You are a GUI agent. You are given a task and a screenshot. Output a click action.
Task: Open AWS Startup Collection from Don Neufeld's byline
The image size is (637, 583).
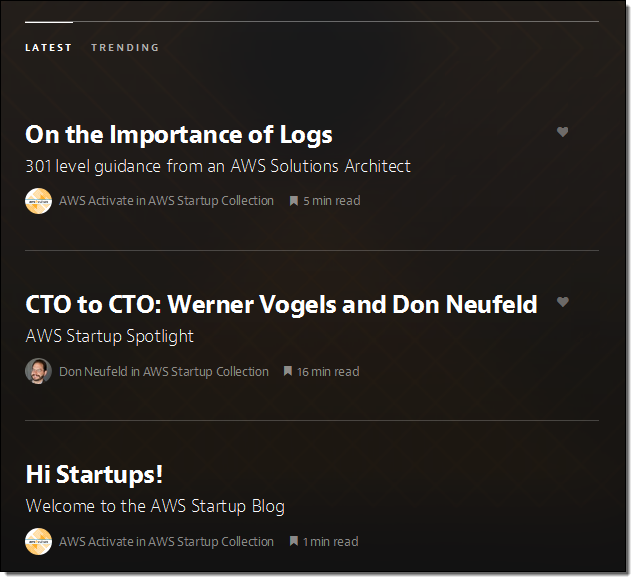206,371
